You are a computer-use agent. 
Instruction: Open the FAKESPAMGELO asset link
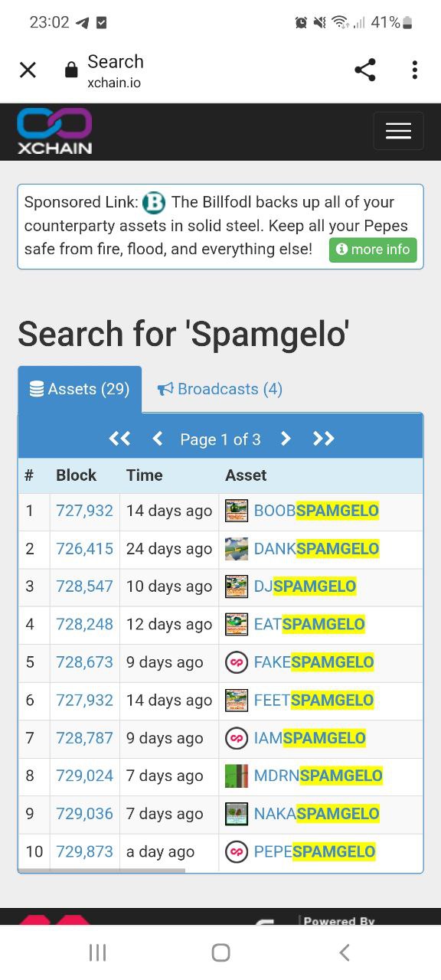314,662
